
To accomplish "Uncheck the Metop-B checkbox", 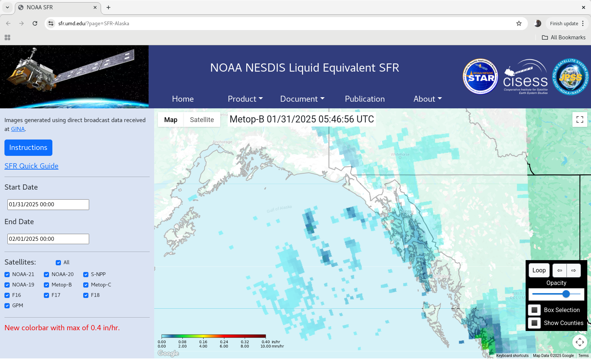I will (x=46, y=285).
